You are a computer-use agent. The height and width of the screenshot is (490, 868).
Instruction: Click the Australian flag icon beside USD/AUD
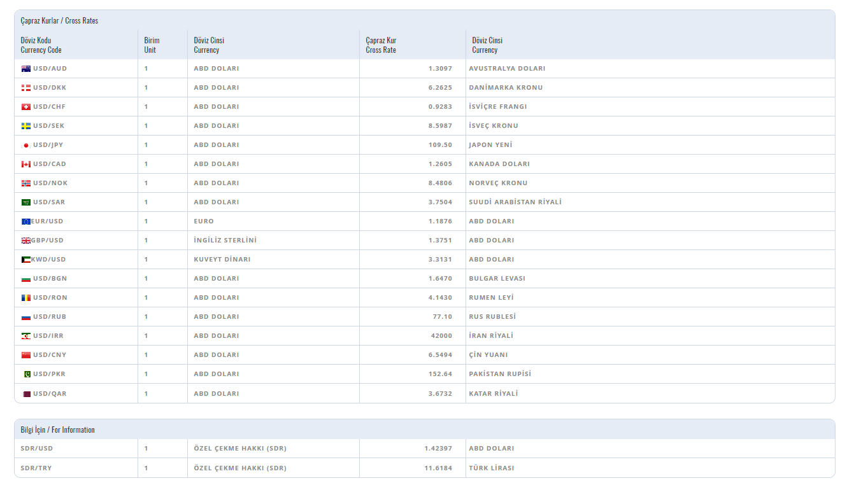click(x=26, y=69)
